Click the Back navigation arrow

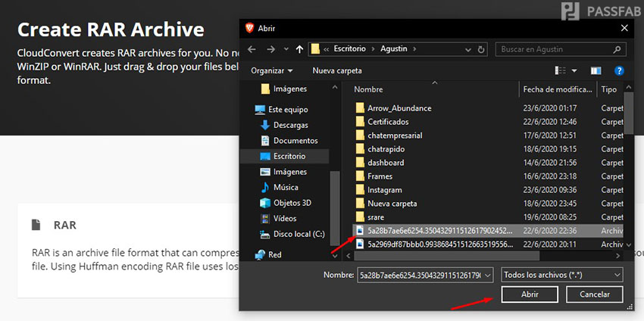[252, 49]
